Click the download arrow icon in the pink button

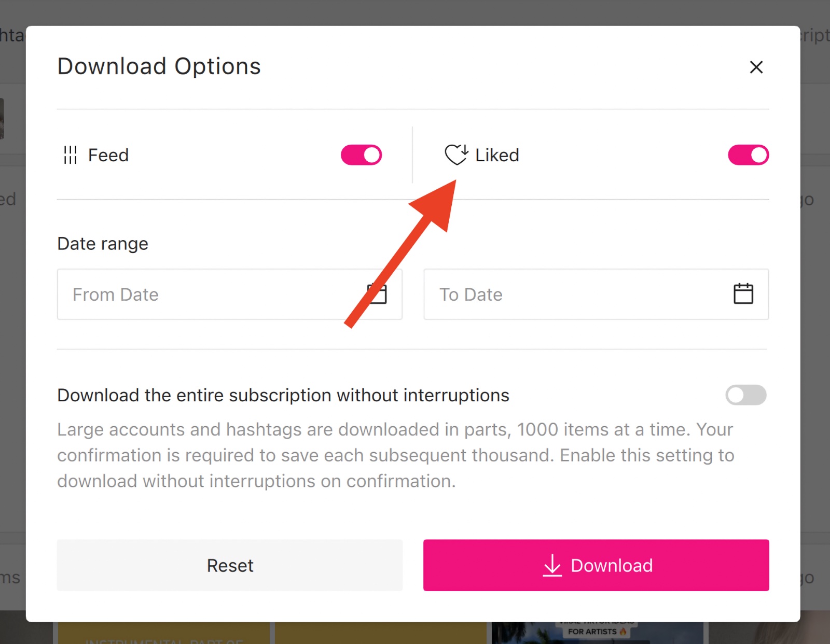click(x=552, y=565)
